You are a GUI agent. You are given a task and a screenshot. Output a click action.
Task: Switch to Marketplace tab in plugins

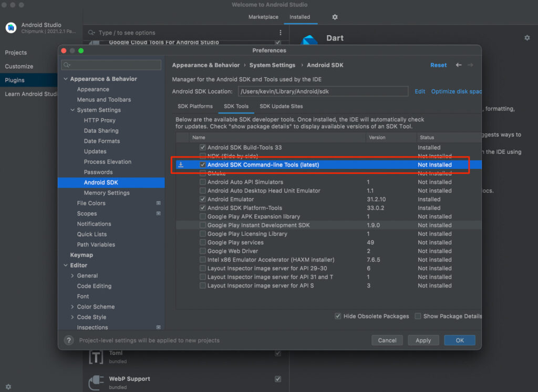[x=263, y=17]
